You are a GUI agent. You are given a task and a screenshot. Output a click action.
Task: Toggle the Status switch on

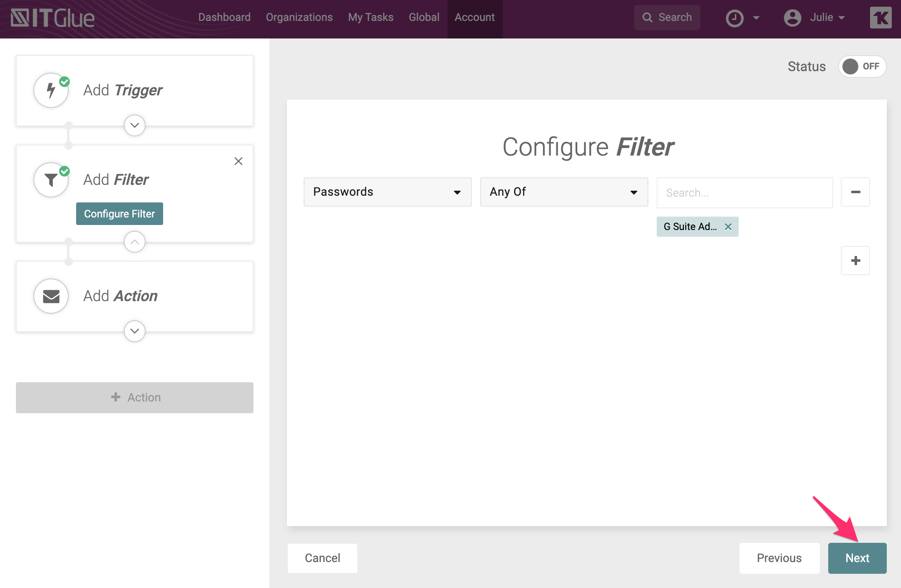coord(862,66)
